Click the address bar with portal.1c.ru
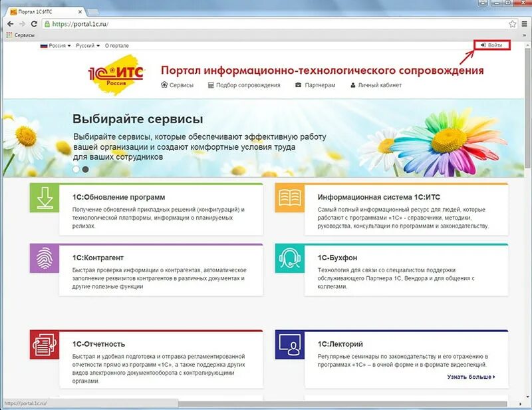Image resolution: width=532 pixels, height=410 pixels. tap(280, 24)
